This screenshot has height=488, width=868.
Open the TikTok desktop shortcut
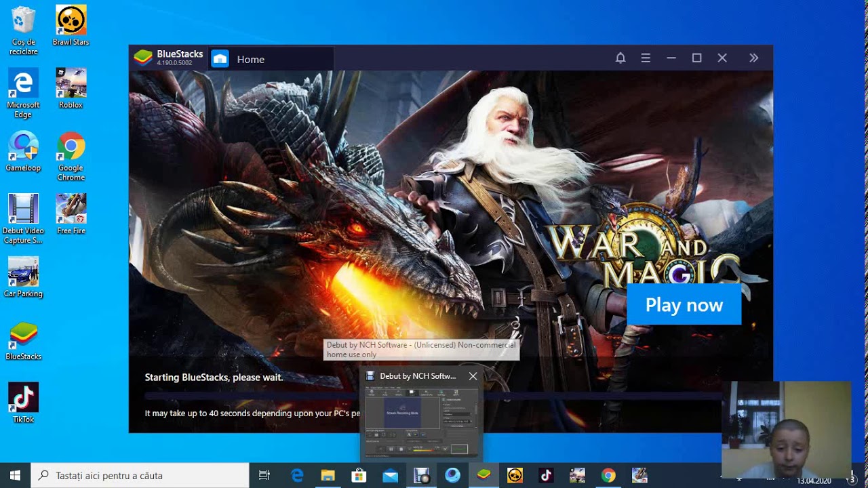click(24, 403)
